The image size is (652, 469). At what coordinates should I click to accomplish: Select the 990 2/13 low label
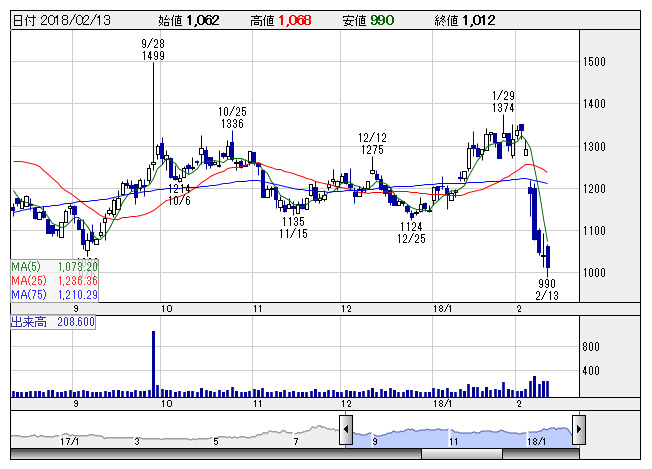pos(547,289)
